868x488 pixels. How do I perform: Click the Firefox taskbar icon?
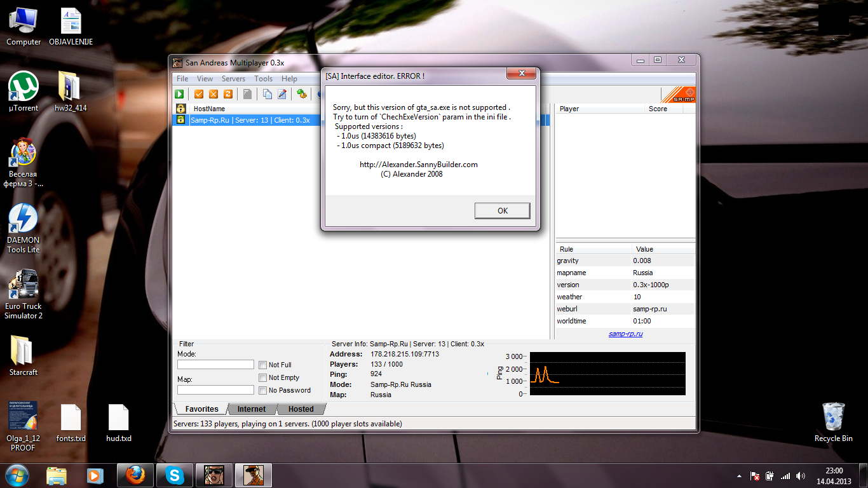point(135,475)
